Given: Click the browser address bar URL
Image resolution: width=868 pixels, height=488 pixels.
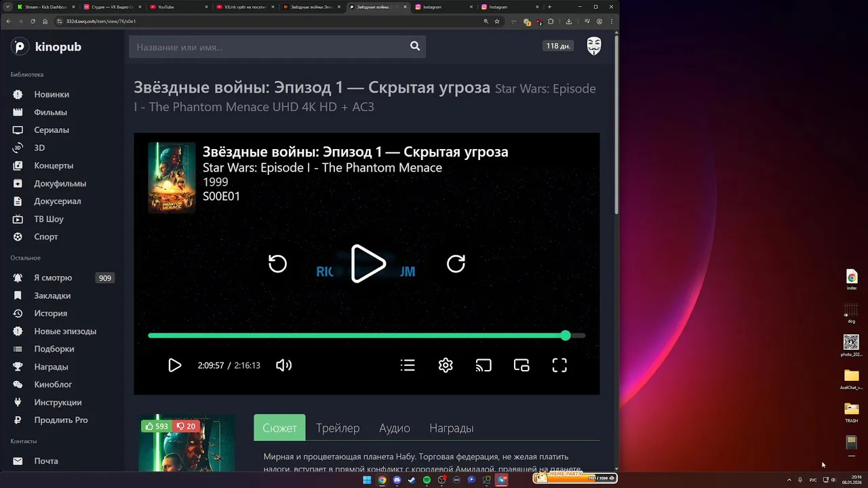Looking at the screenshot, I should pos(101,21).
